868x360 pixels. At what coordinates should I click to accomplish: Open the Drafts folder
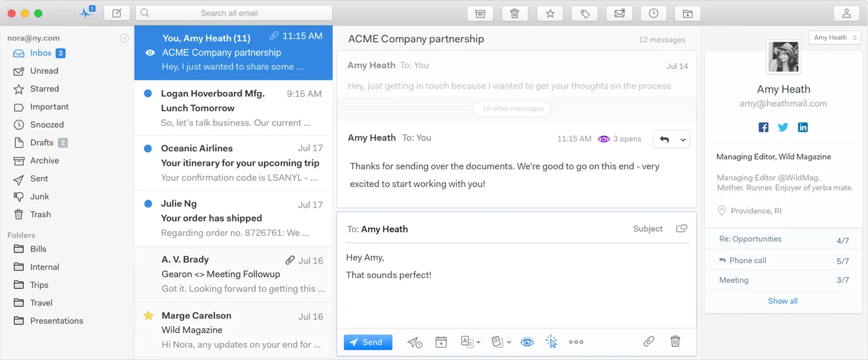(x=42, y=143)
